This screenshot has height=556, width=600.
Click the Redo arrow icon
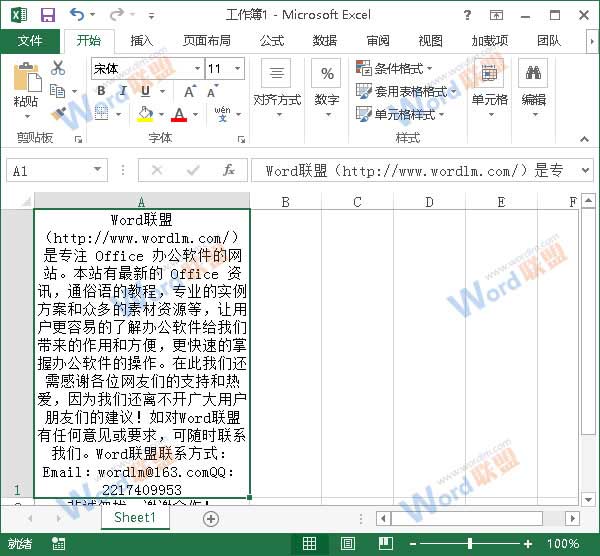pos(117,15)
